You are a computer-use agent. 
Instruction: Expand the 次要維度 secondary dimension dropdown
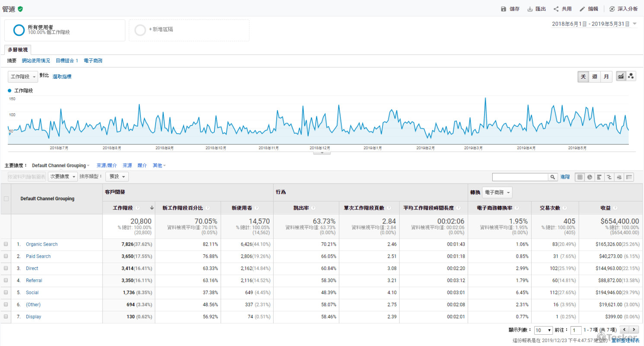coord(63,177)
